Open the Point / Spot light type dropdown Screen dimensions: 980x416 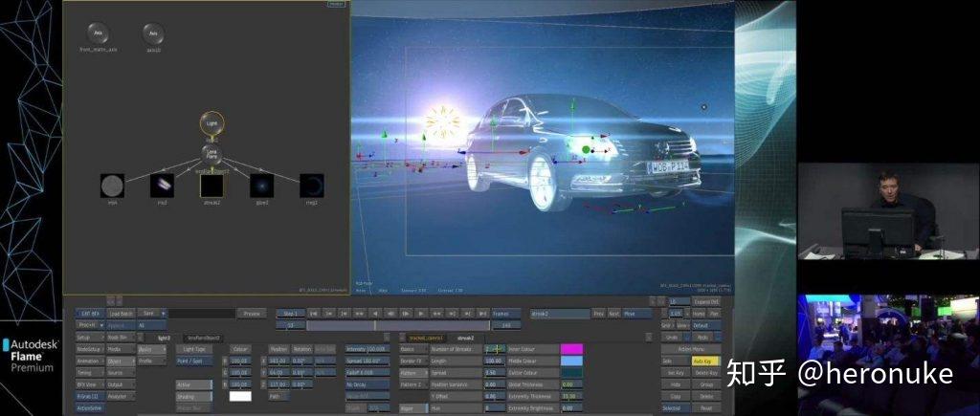(x=194, y=361)
